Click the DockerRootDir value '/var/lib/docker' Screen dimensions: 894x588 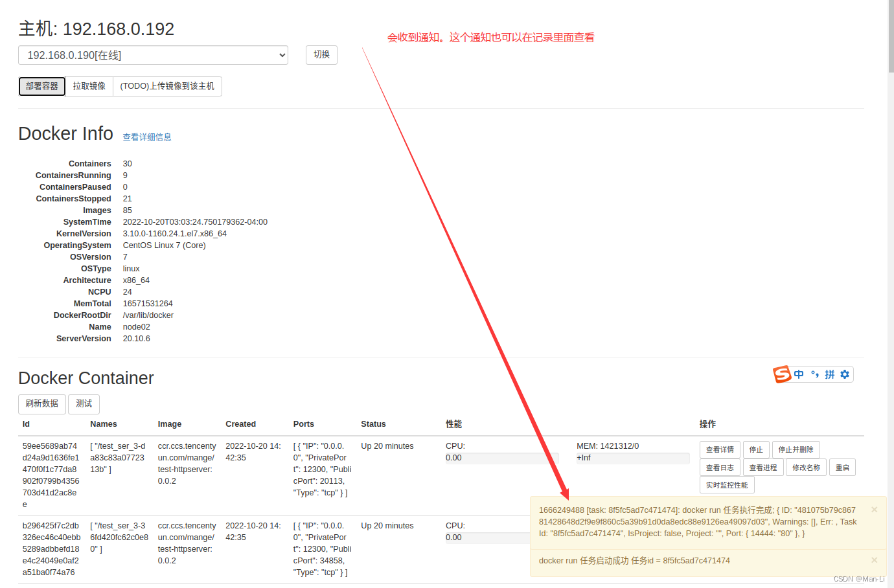pos(148,315)
